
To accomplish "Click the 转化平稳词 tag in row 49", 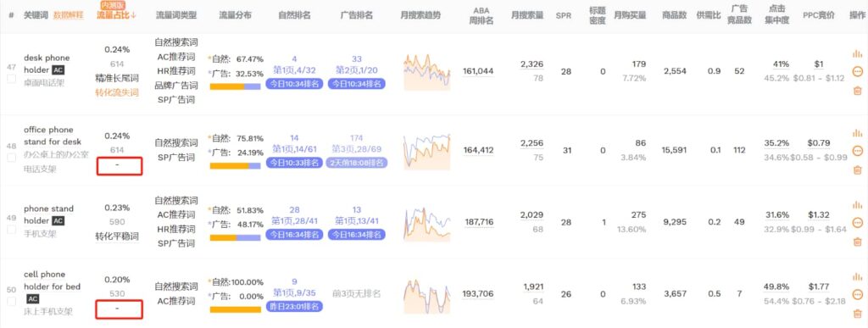I will [x=117, y=236].
